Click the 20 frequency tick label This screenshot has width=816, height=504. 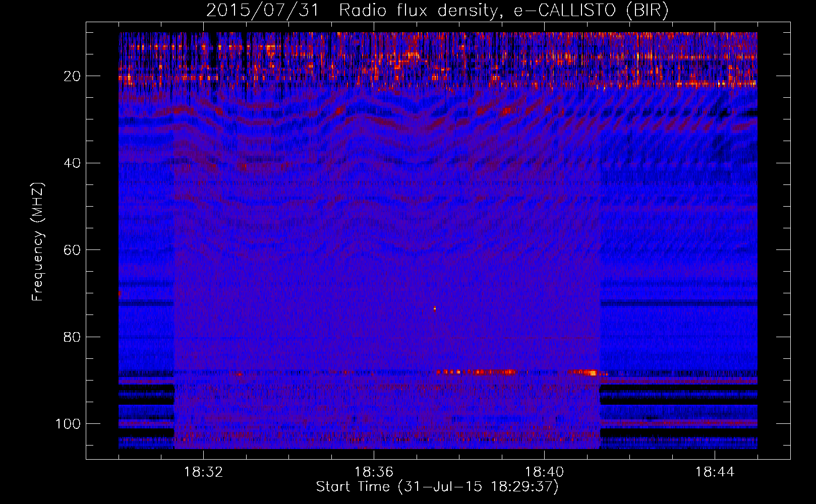(x=73, y=76)
